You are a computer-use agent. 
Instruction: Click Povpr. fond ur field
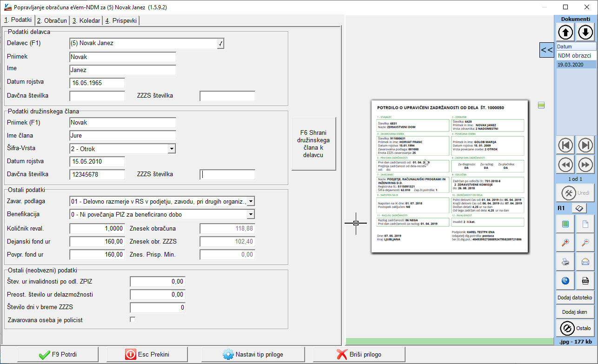click(x=97, y=254)
